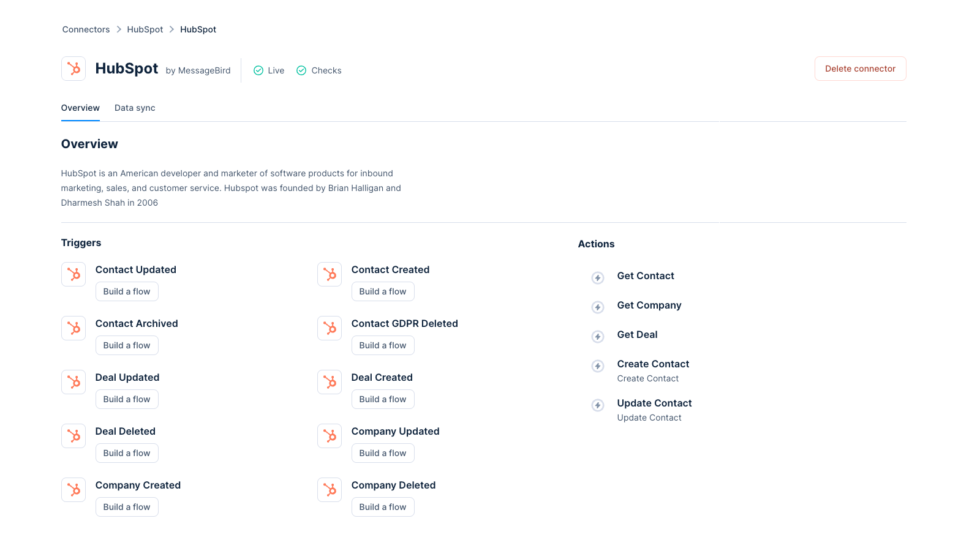This screenshot has height=551, width=980.
Task: Build a flow for Company Created
Action: pyautogui.click(x=127, y=507)
